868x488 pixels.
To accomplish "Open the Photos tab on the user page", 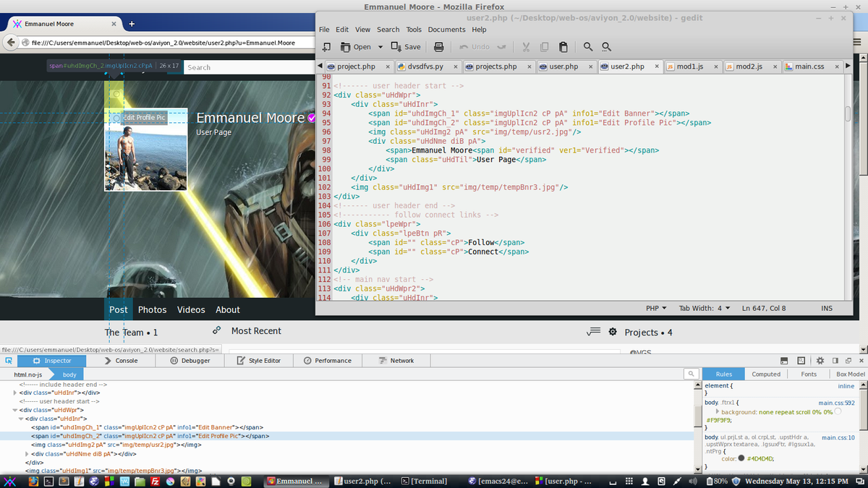I will [x=152, y=309].
